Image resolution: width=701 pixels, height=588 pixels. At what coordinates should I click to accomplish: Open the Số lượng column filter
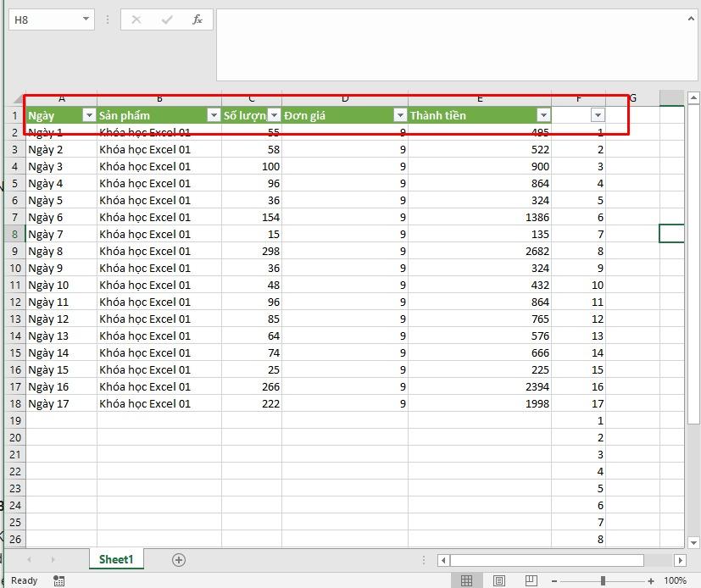point(273,114)
